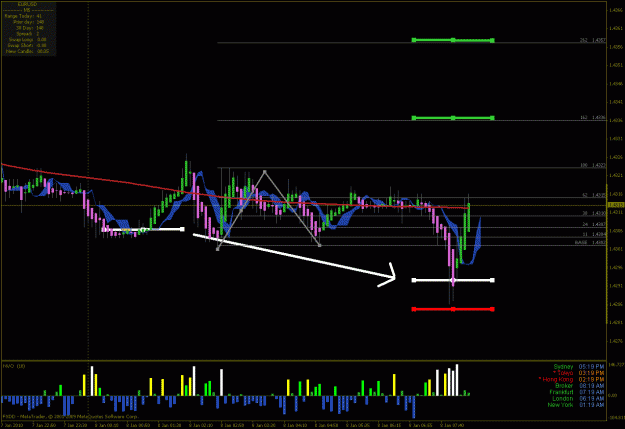Click the Broker clock label

point(564,386)
